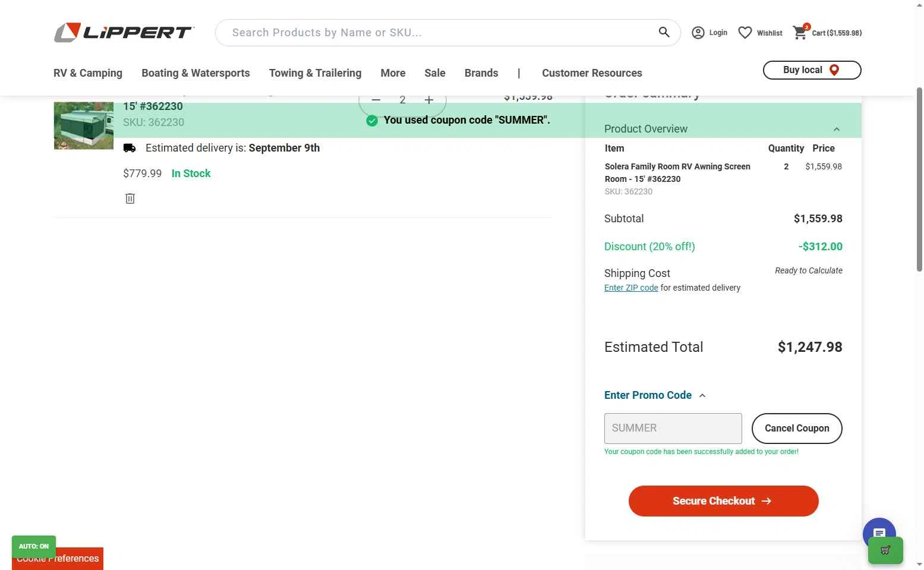924x570 pixels.
Task: Click 'You used coupon code SUMMER' notification
Action: [x=466, y=120]
